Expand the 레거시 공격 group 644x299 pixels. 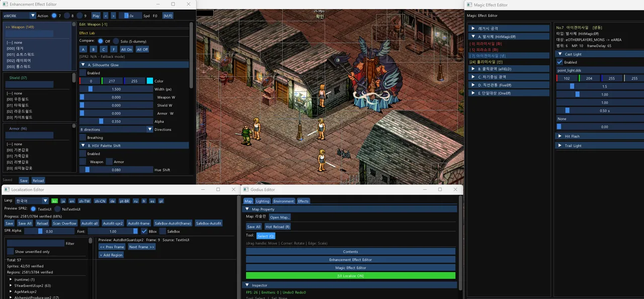[509, 28]
